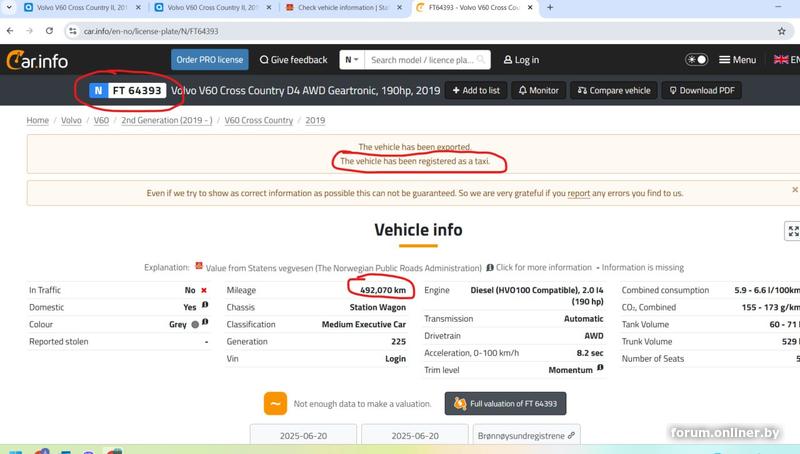Click the FT 64393 licence plate badge
800x454 pixels.
point(128,90)
